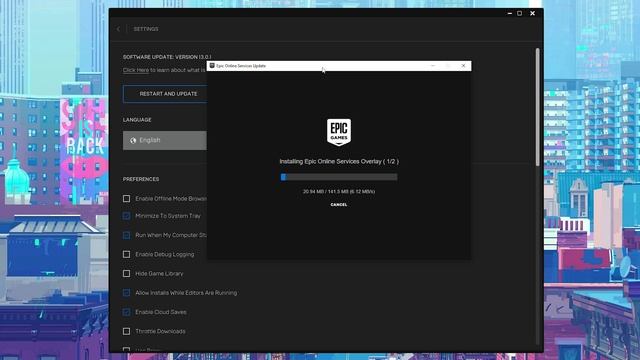Enable Debug Logging checkbox
640x360 pixels.
(127, 254)
